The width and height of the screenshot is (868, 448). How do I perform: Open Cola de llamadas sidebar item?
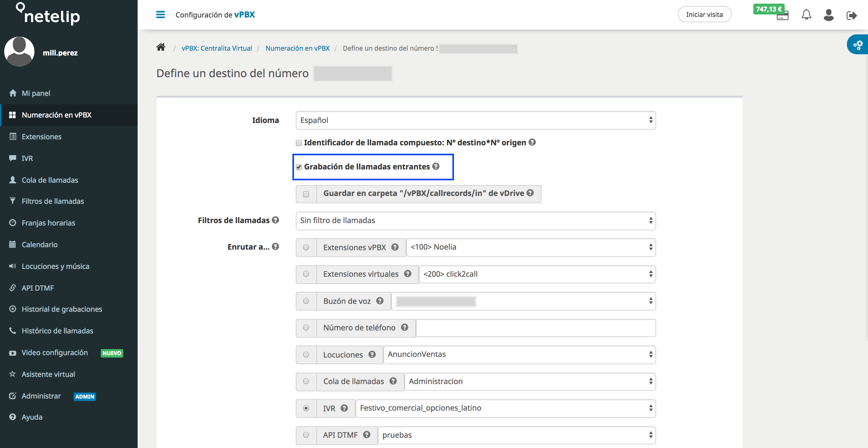coord(69,180)
